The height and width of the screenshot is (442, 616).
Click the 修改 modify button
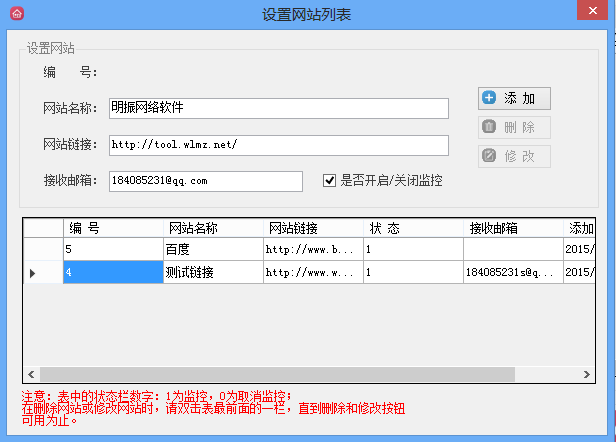(x=514, y=156)
